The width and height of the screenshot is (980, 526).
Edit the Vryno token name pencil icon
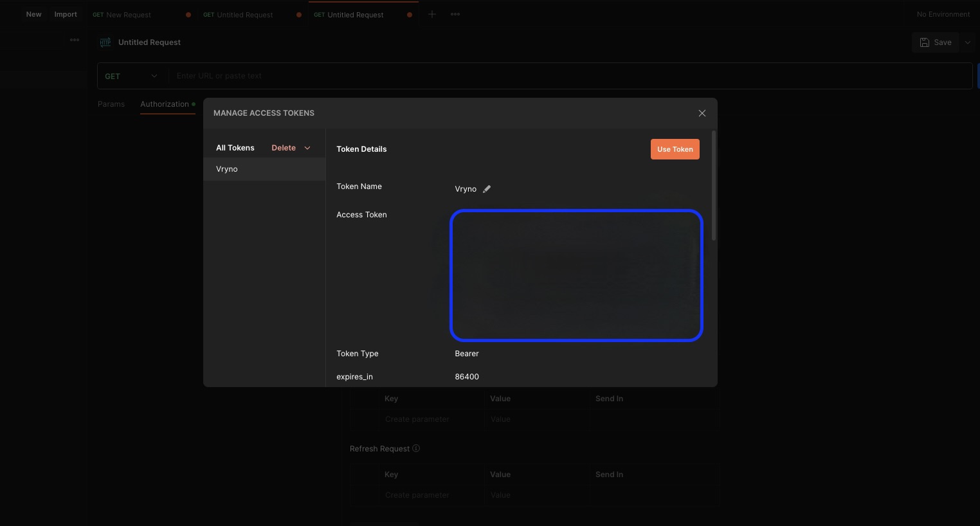487,189
